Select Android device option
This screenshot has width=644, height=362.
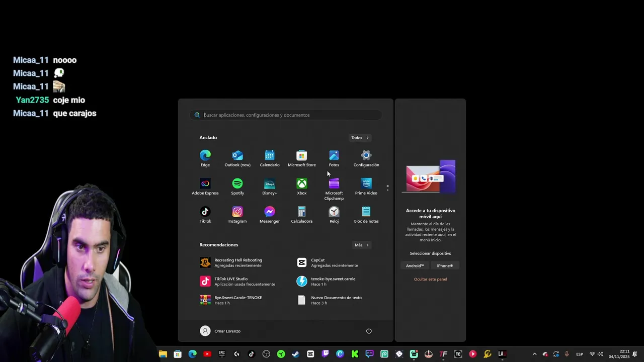pyautogui.click(x=415, y=265)
